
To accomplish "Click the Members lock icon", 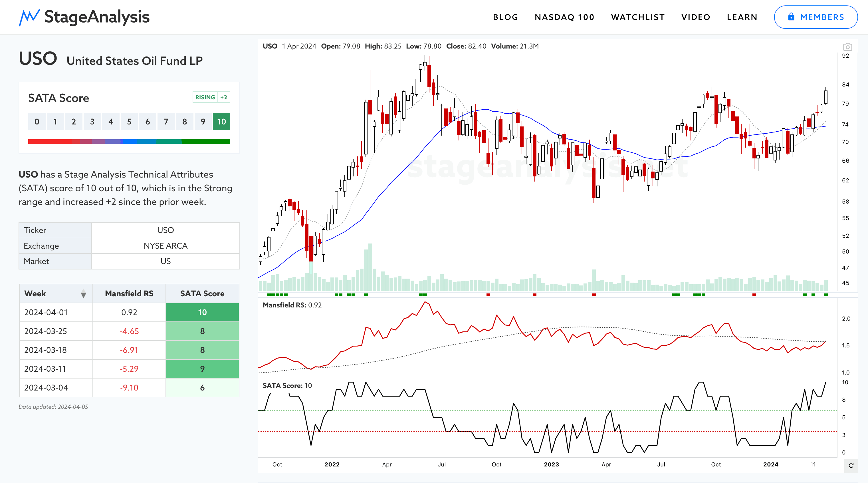I will pos(791,17).
